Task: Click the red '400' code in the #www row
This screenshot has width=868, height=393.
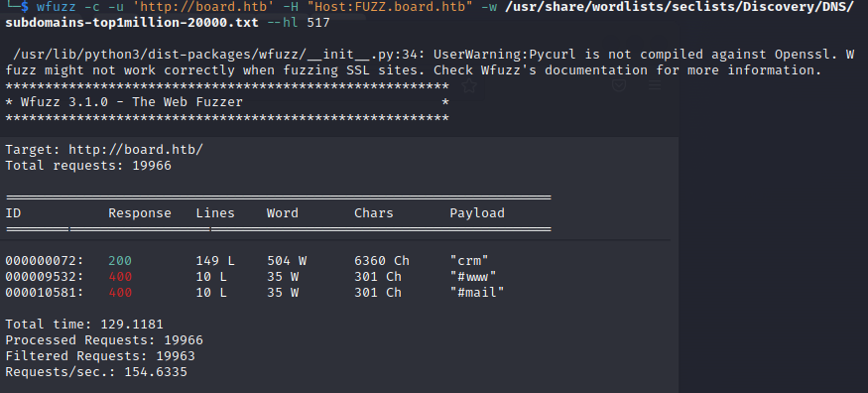Action: [x=120, y=276]
